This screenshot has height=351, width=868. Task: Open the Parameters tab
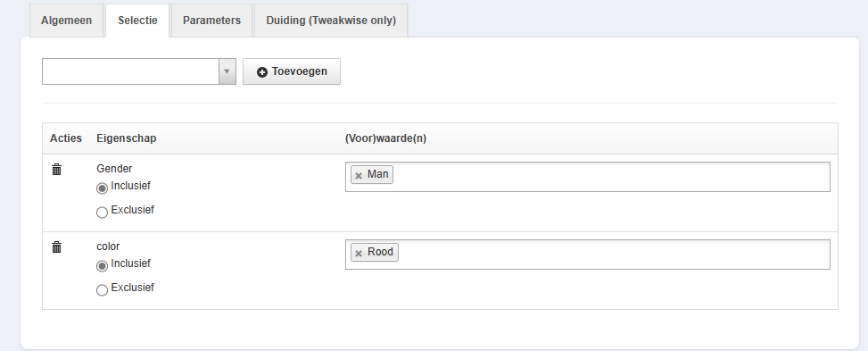[x=212, y=21]
